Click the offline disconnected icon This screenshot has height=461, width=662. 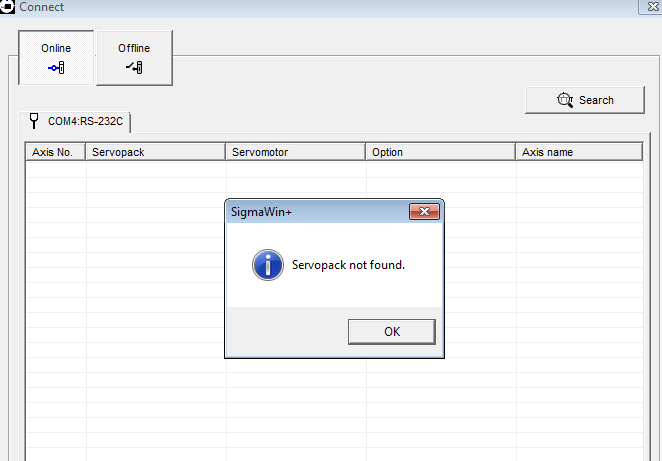134,67
